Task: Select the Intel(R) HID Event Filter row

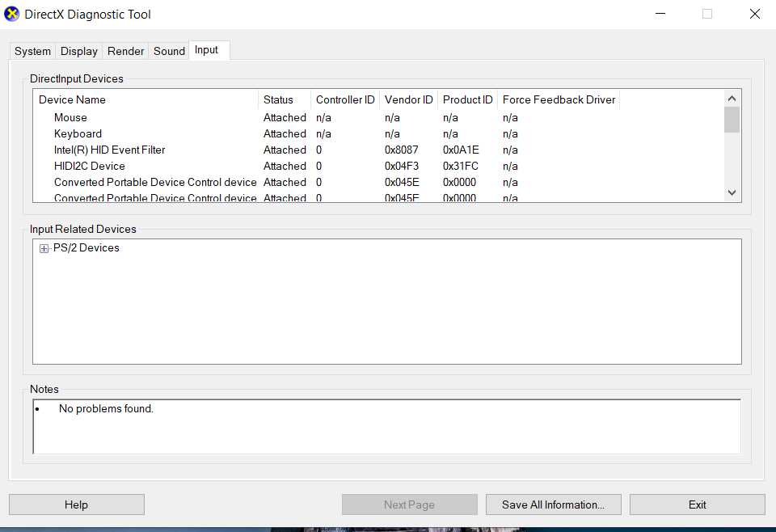Action: point(109,150)
